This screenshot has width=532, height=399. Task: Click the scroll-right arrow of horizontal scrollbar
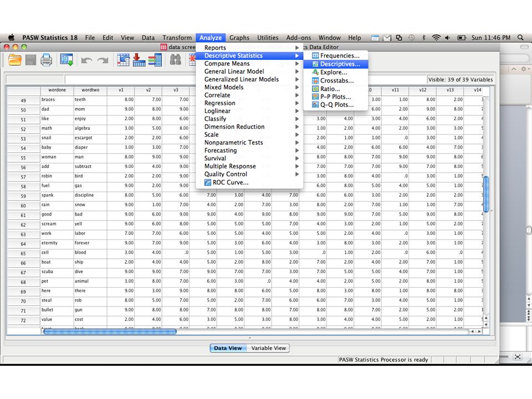pyautogui.click(x=479, y=331)
